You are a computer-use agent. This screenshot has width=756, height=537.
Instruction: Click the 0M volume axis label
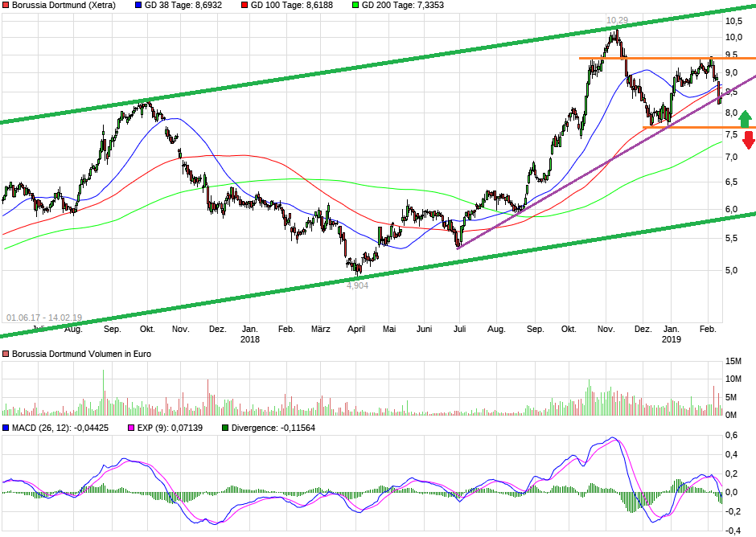click(x=731, y=415)
